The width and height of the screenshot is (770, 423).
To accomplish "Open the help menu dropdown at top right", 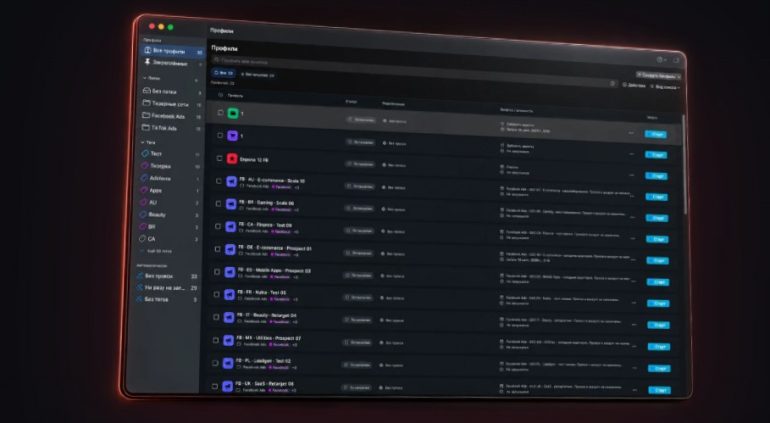I will tap(661, 59).
